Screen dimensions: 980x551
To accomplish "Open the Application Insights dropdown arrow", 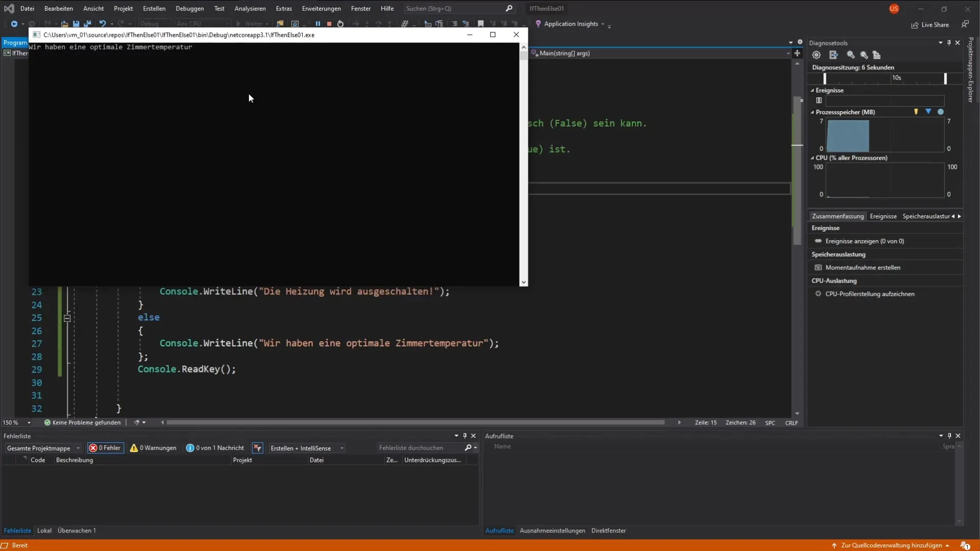I will coord(603,24).
